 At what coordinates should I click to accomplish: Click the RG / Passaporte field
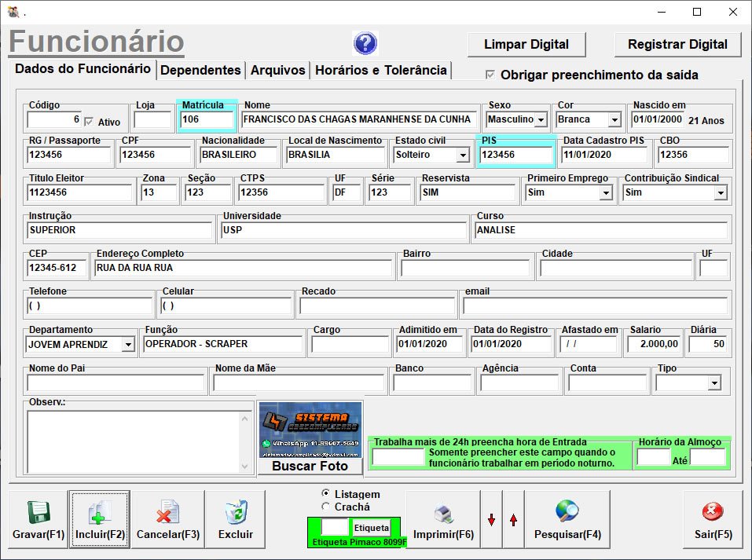tap(69, 155)
